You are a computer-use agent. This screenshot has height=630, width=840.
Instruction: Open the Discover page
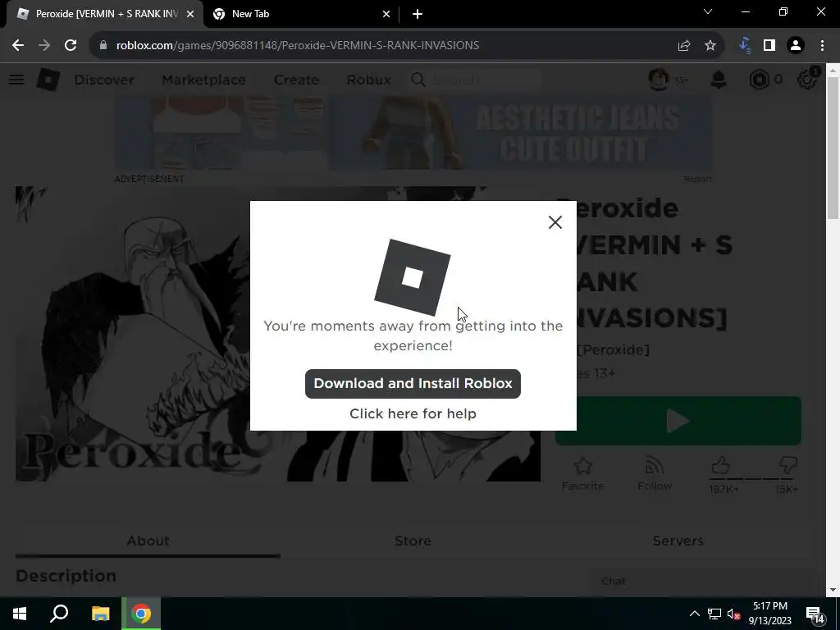(x=104, y=80)
